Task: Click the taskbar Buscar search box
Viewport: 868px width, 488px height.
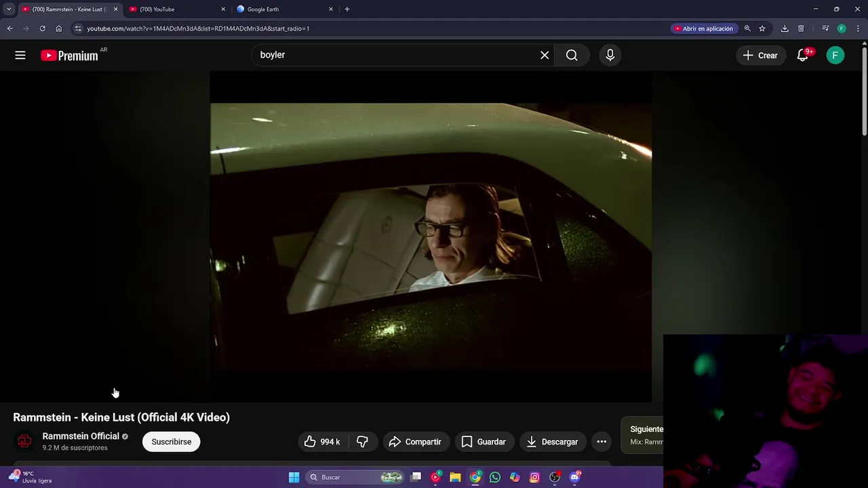Action: [x=355, y=477]
